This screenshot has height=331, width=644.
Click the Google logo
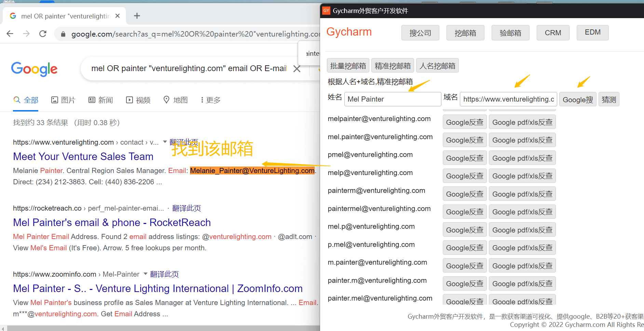(34, 69)
